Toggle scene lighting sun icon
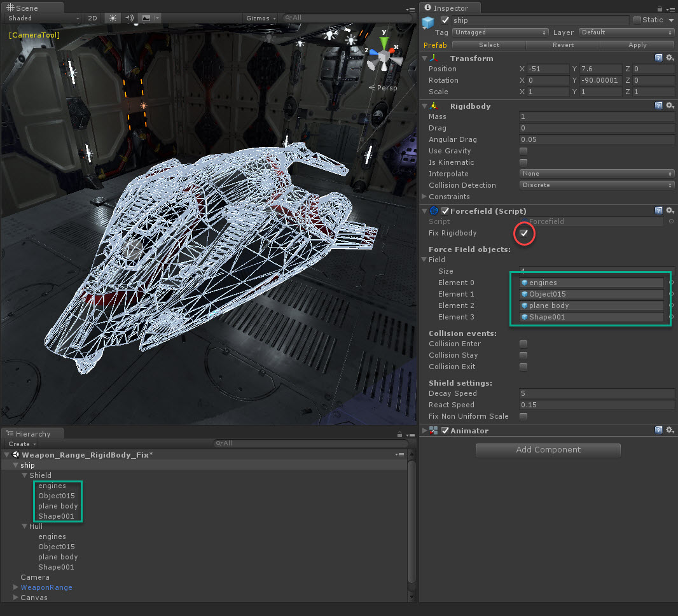 coord(113,18)
